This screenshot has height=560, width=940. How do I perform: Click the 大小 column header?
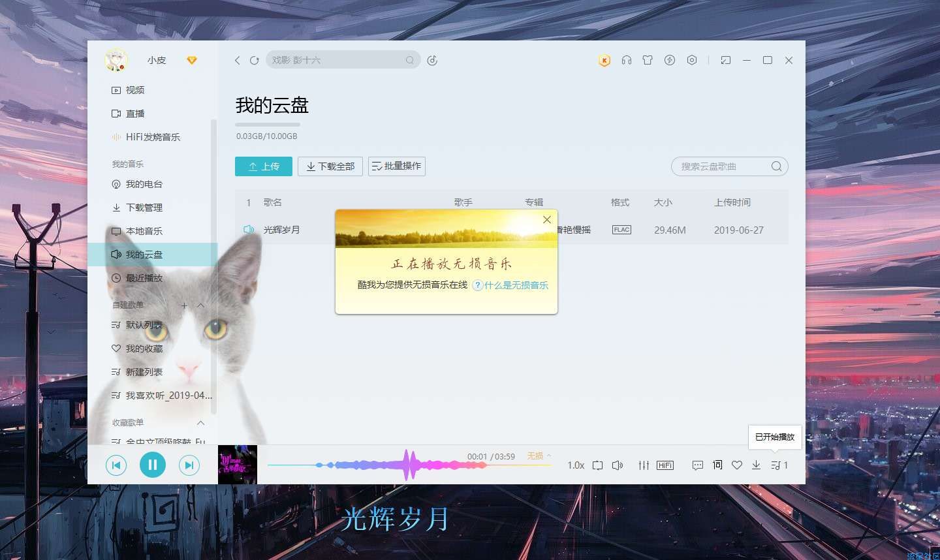[x=663, y=202]
